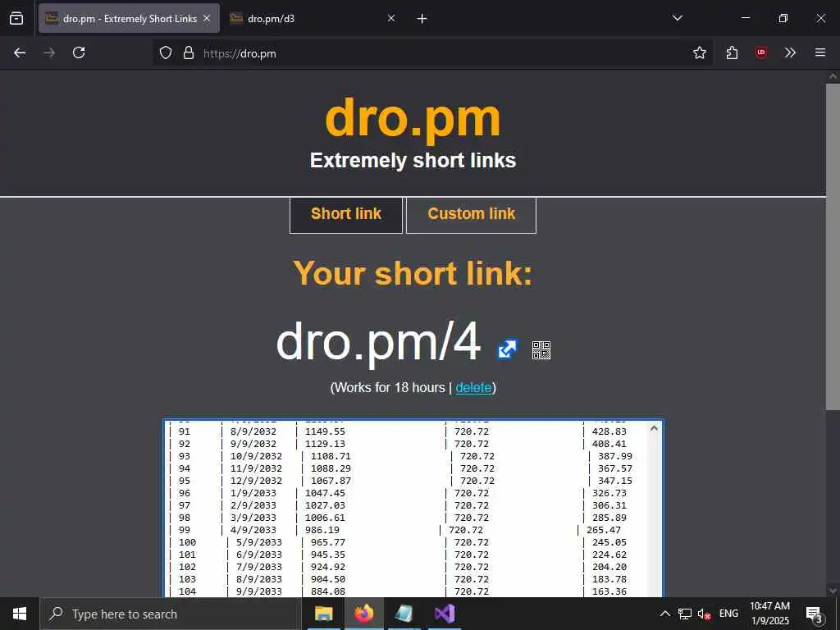Click the row number 100

pyautogui.click(x=188, y=543)
